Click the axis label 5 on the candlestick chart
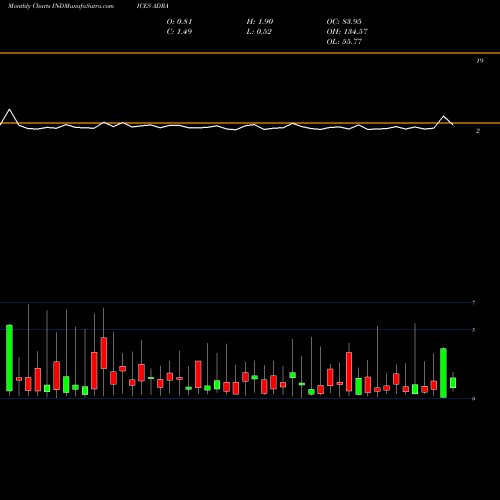 (474, 330)
